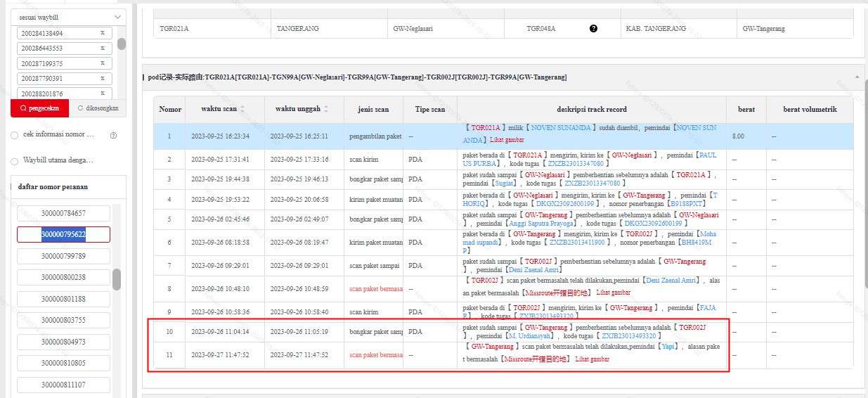Click the "berat volumetrik" column header
This screenshot has height=398, width=868.
[x=810, y=109]
